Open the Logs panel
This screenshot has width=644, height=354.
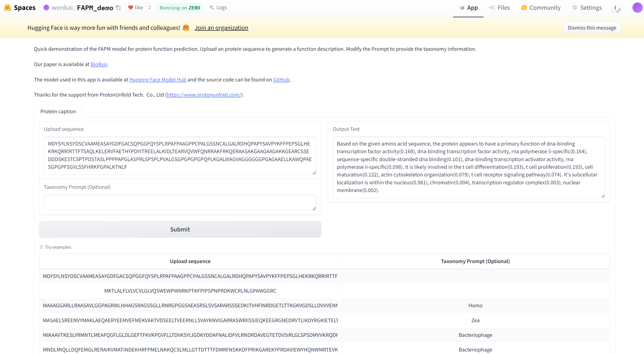coord(218,7)
